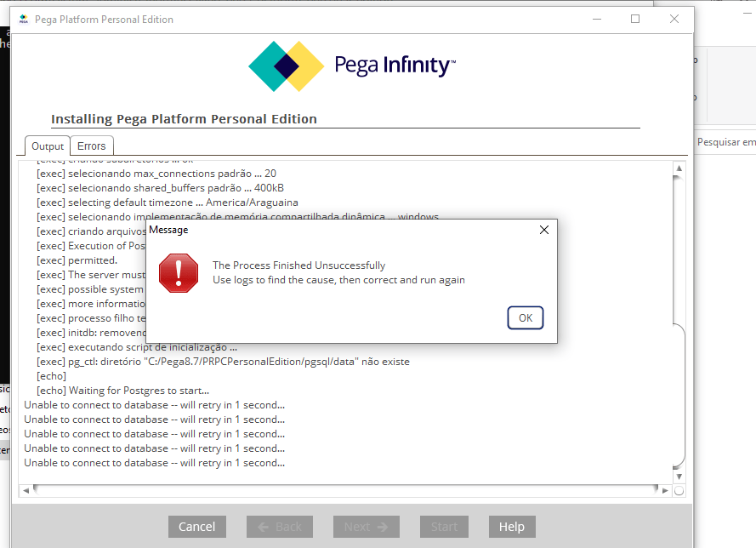This screenshot has height=548, width=756.
Task: Click the red error exclamation icon
Action: (179, 273)
